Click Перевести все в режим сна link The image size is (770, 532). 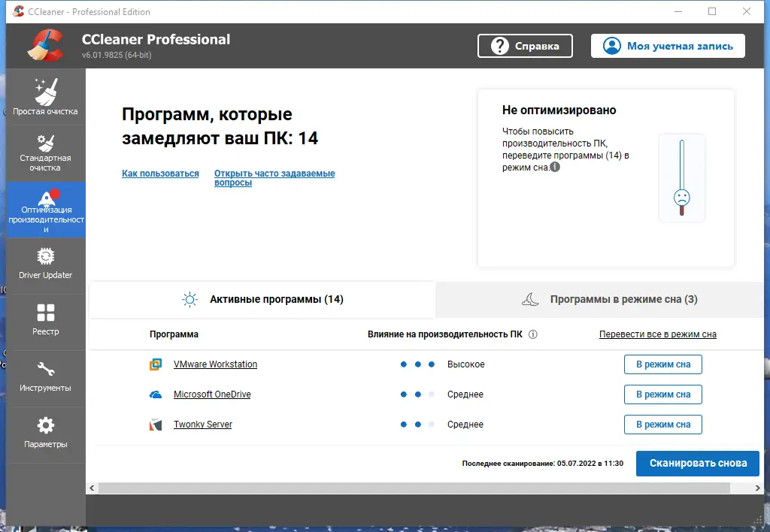[x=657, y=334]
